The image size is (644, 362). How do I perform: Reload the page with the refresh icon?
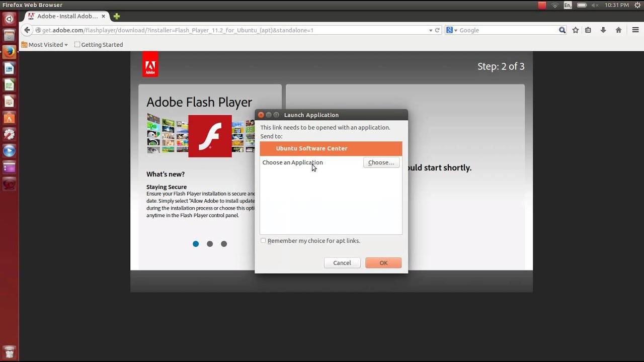(437, 30)
